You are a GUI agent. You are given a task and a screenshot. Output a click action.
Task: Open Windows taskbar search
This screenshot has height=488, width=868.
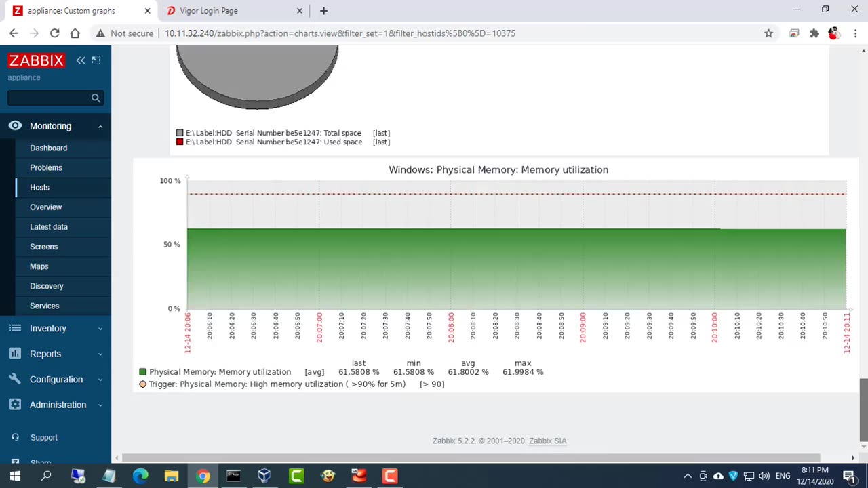tap(46, 476)
